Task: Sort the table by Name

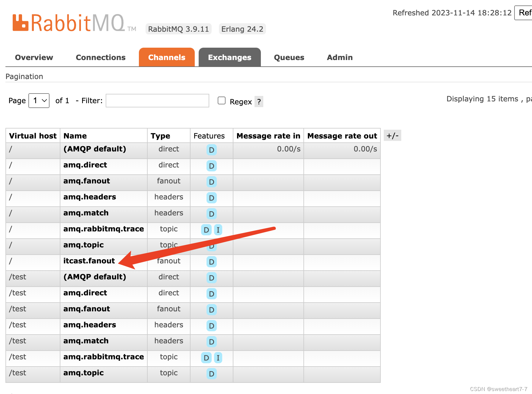Action: click(75, 136)
